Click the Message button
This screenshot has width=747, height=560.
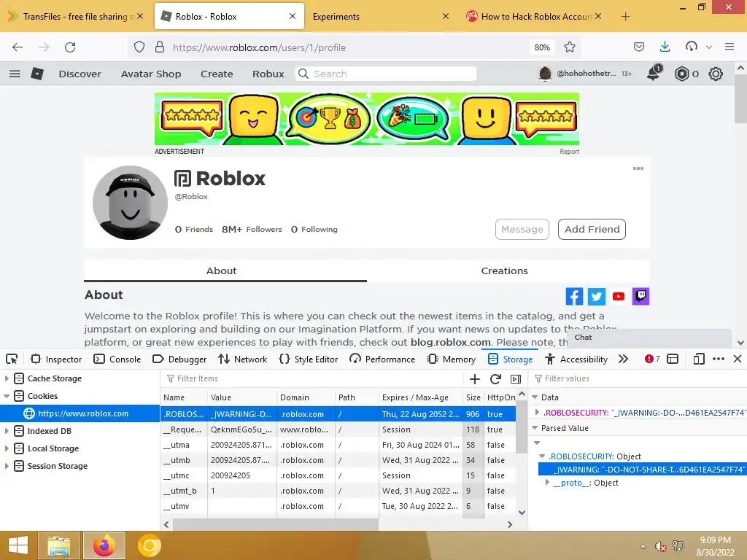pyautogui.click(x=522, y=230)
